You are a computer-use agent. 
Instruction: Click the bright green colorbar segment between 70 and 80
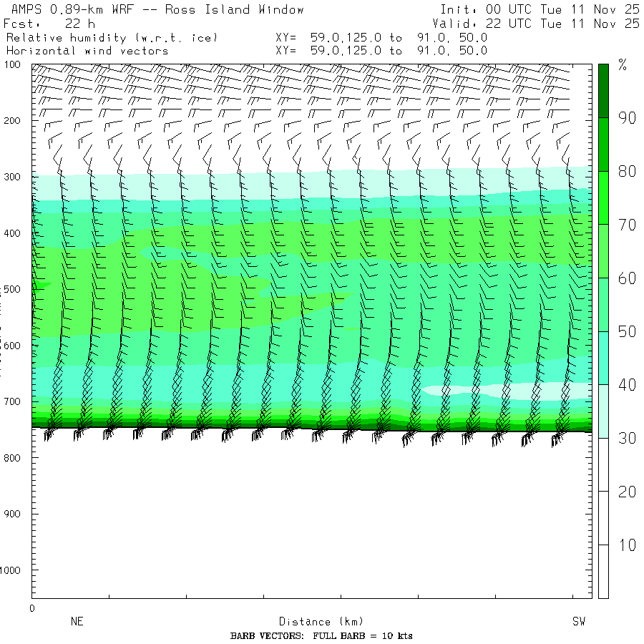point(603,197)
